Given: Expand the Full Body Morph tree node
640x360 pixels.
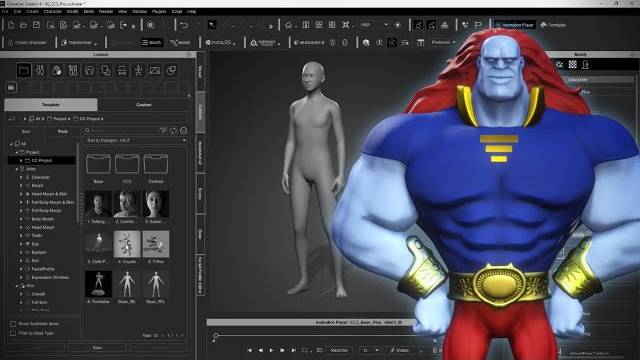Looking at the screenshot, I should (21, 211).
